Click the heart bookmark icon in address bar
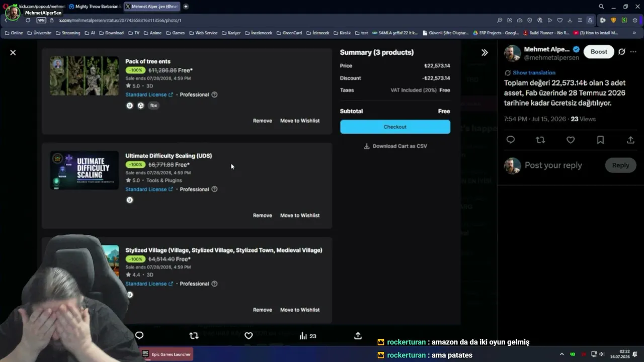This screenshot has height=362, width=644. tap(559, 20)
